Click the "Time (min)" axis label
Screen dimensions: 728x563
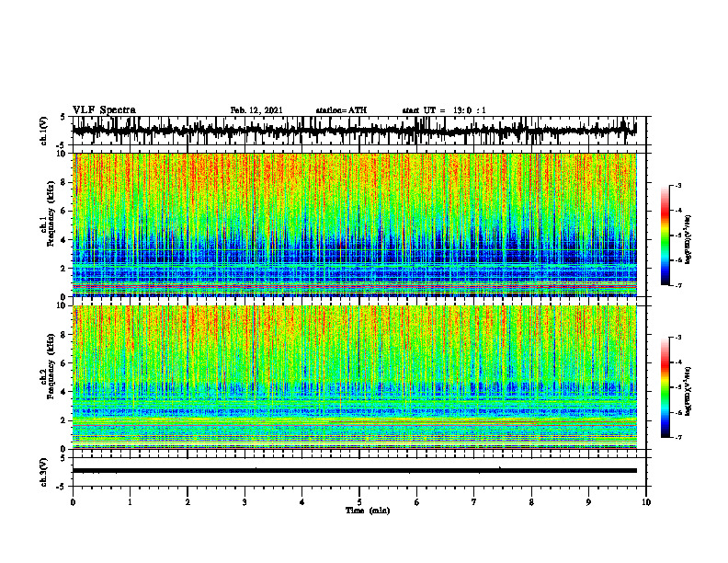click(368, 511)
